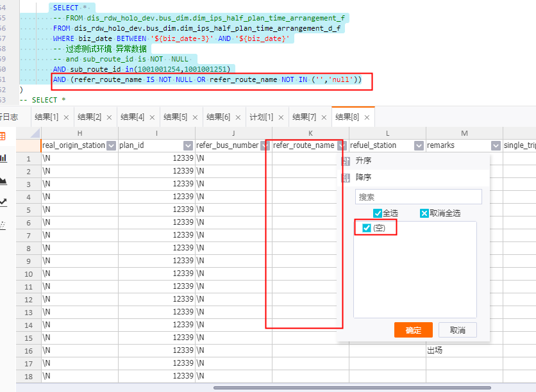Switch to 结果[1] tab
Viewport: 536px width, 392px height.
[47, 117]
